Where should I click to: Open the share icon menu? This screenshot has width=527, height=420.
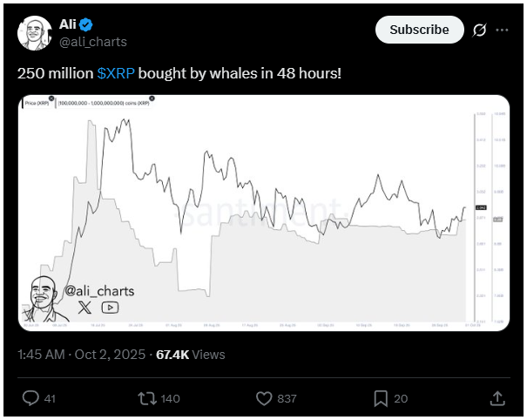point(497,398)
